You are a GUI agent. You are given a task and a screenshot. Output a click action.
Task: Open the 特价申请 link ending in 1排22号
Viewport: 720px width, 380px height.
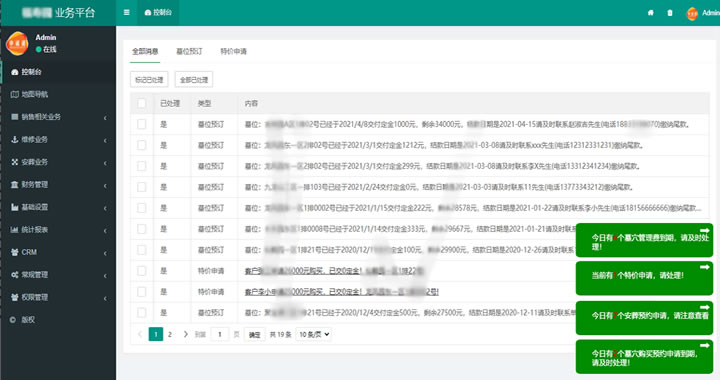click(x=334, y=271)
